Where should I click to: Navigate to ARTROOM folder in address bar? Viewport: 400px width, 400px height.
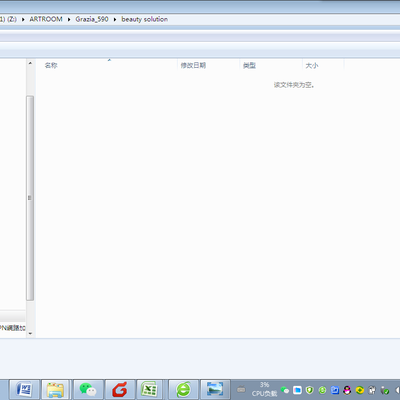point(46,19)
